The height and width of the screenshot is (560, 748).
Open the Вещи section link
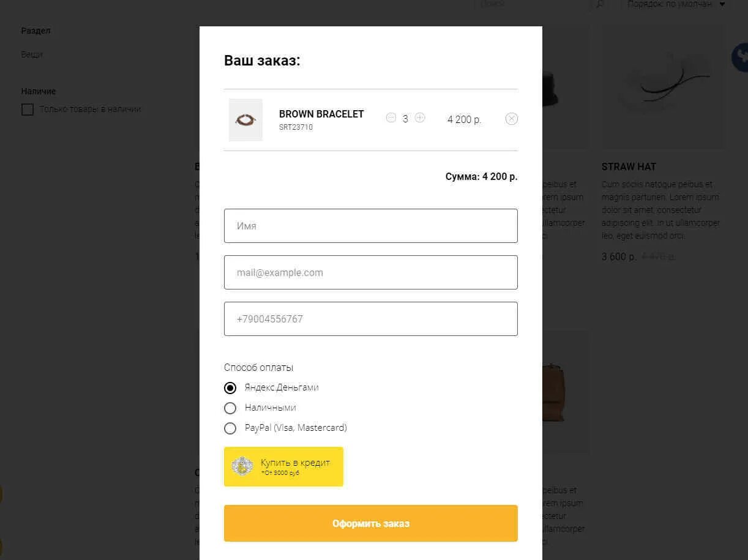coord(32,54)
